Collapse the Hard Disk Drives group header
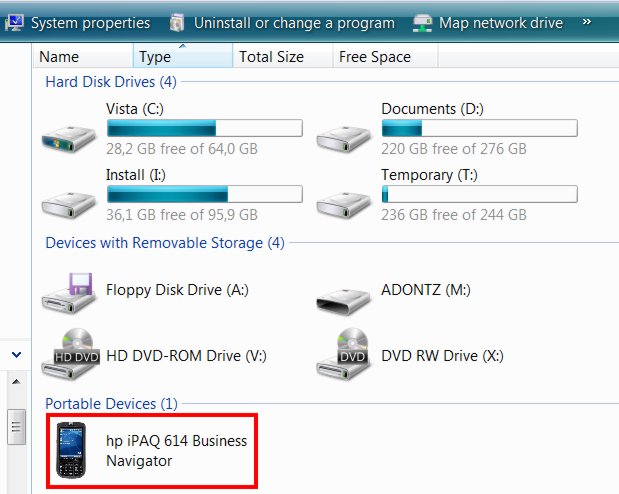619x494 pixels. tap(111, 82)
